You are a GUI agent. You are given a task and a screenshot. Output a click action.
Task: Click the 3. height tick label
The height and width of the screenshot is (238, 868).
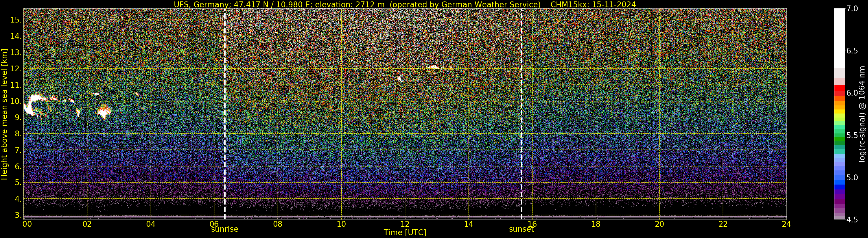click(x=18, y=215)
